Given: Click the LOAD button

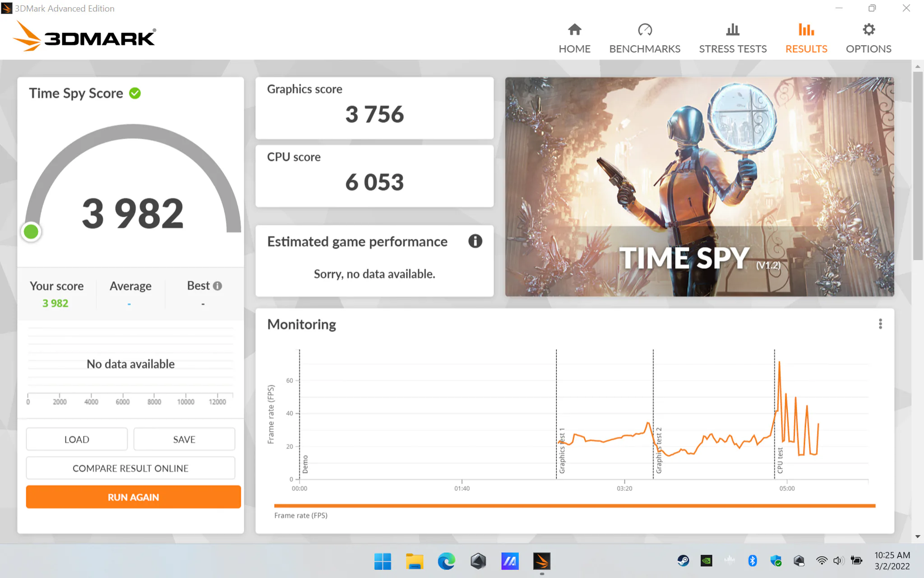Looking at the screenshot, I should 77,439.
